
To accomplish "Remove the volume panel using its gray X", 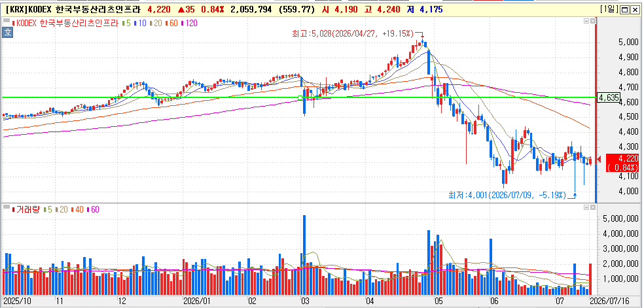I will coord(592,207).
